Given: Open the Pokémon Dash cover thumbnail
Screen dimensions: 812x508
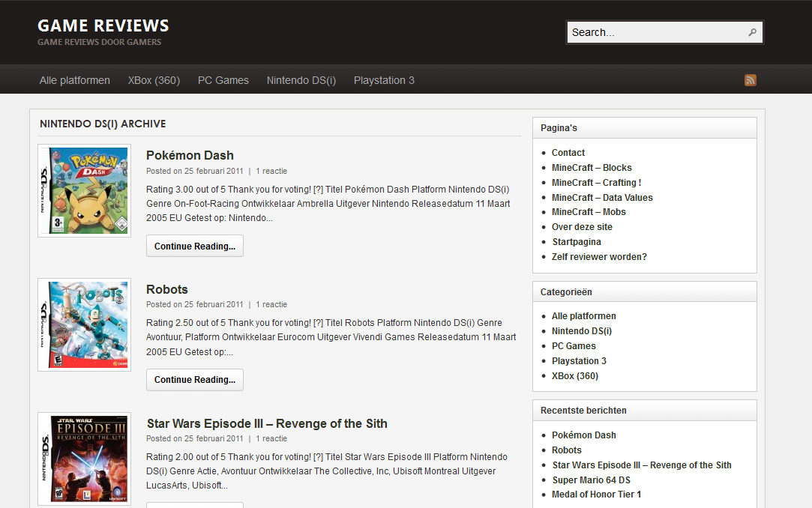Looking at the screenshot, I should tap(85, 190).
